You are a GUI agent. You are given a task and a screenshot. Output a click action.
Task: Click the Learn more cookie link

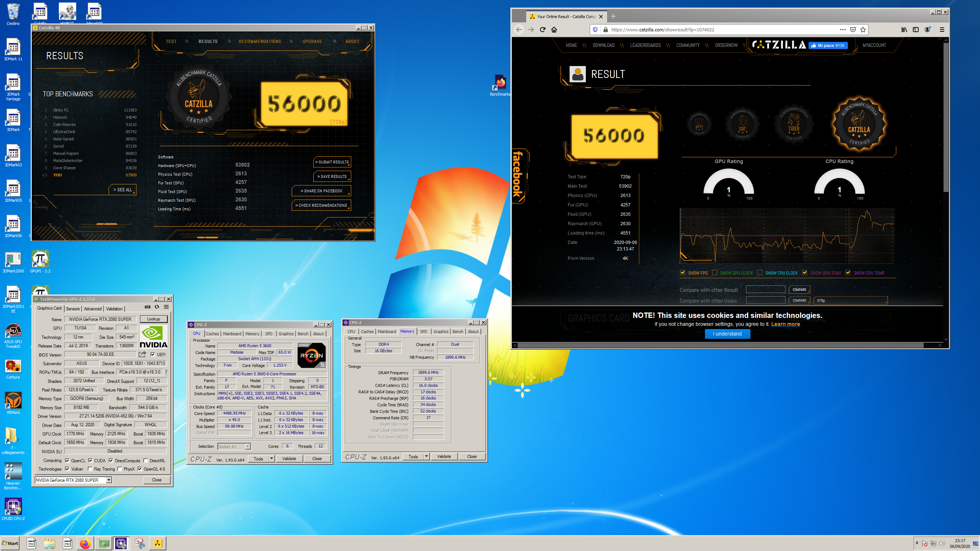pyautogui.click(x=785, y=324)
